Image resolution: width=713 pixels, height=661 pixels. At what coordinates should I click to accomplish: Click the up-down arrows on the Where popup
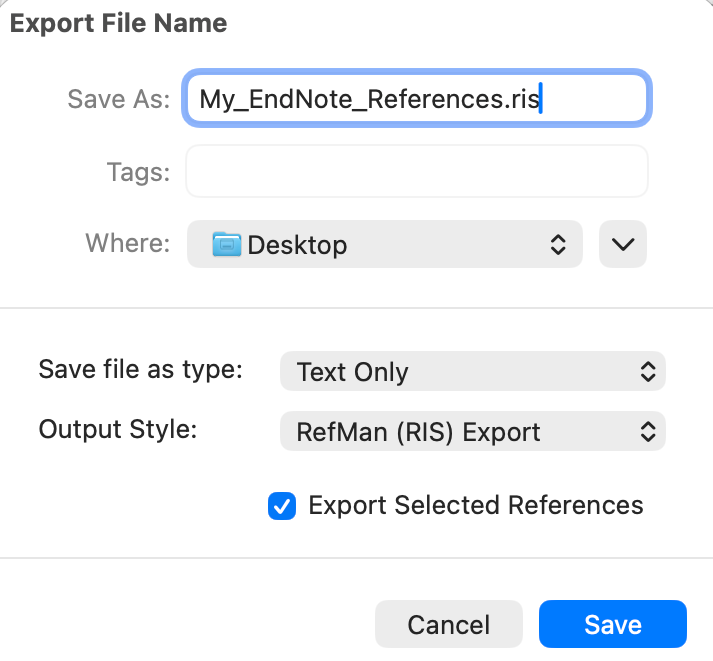(x=558, y=244)
